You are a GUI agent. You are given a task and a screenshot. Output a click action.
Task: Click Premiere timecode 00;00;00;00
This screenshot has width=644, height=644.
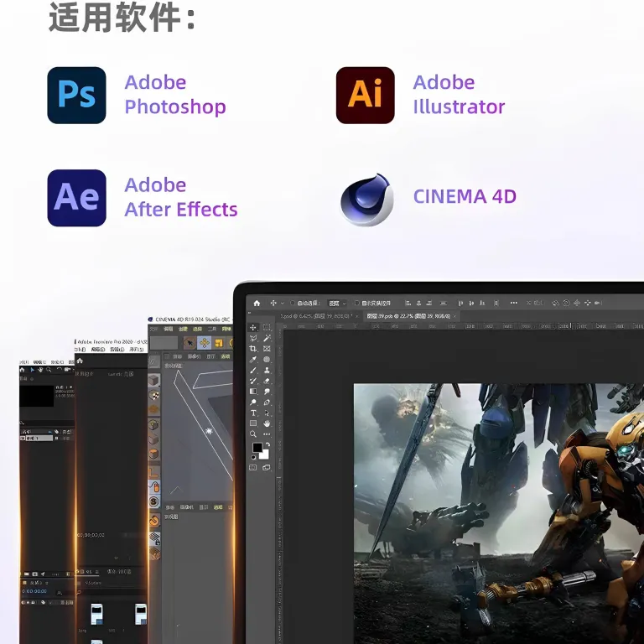click(x=91, y=535)
